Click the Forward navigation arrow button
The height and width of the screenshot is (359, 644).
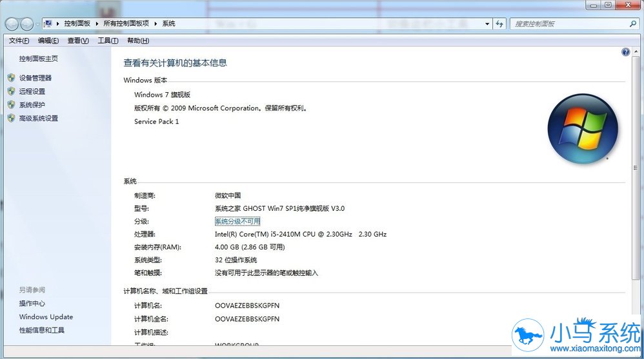26,24
